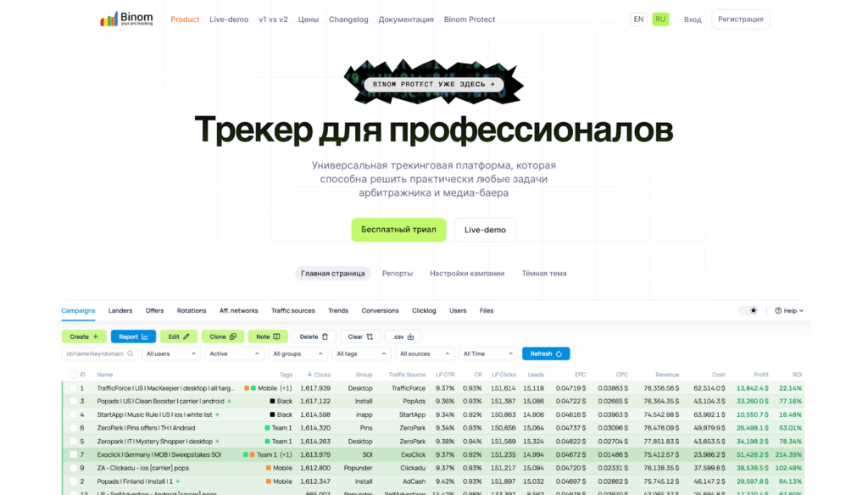
Task: Click the Регистрация button
Action: 741,19
